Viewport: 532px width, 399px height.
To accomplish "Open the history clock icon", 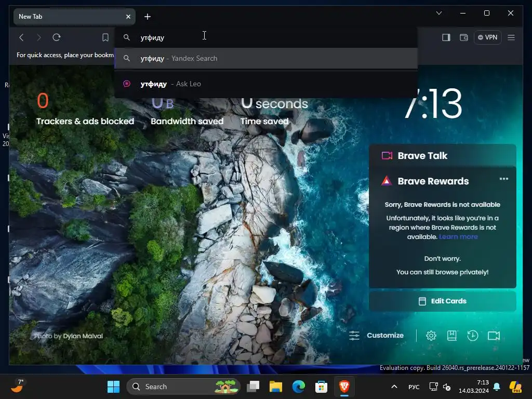I will [x=473, y=336].
